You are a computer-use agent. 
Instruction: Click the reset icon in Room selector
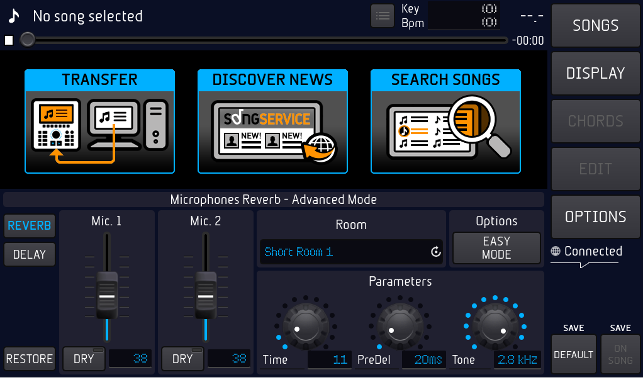pos(435,251)
